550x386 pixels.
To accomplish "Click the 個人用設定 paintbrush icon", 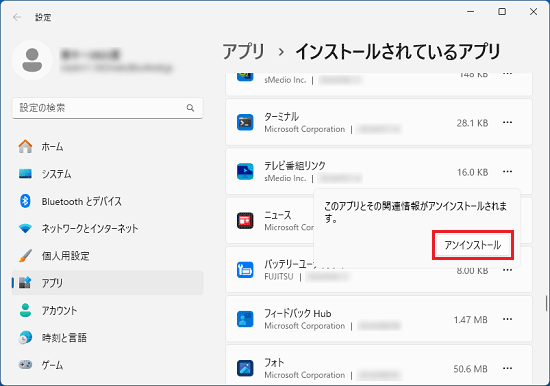I will pyautogui.click(x=25, y=256).
